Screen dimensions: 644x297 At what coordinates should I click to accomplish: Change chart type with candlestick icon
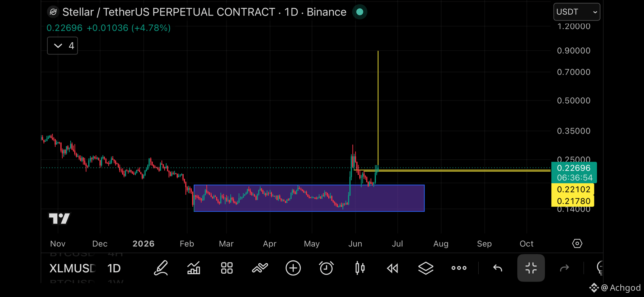(x=359, y=268)
